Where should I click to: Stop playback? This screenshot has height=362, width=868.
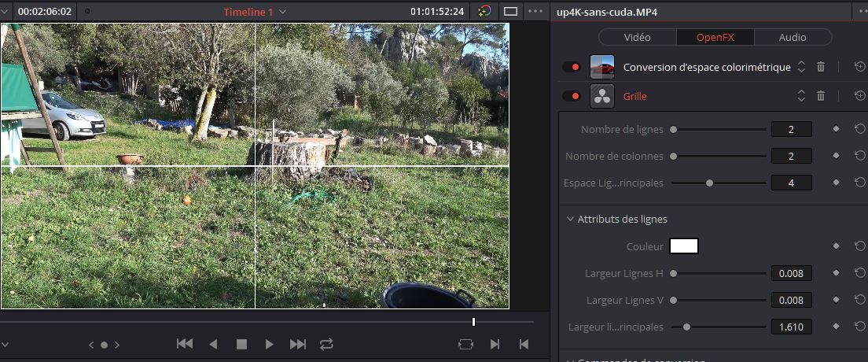coord(241,344)
